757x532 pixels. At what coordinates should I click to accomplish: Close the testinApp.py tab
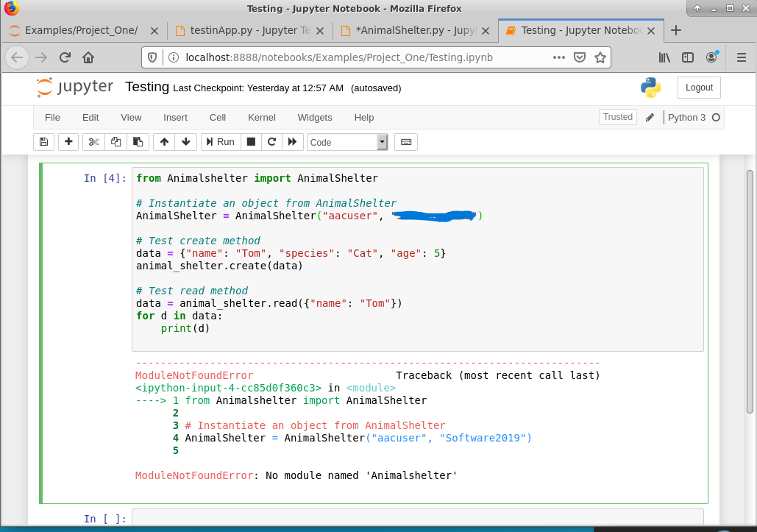[320, 30]
